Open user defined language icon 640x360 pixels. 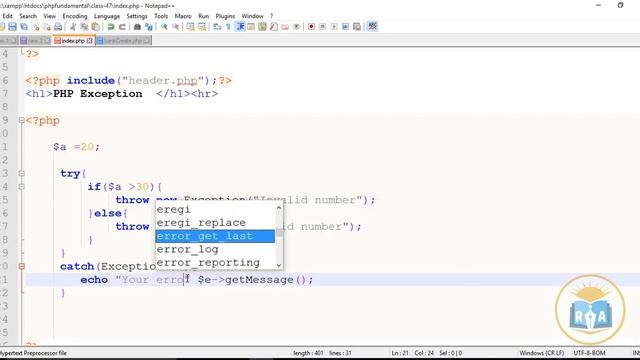coord(251,27)
